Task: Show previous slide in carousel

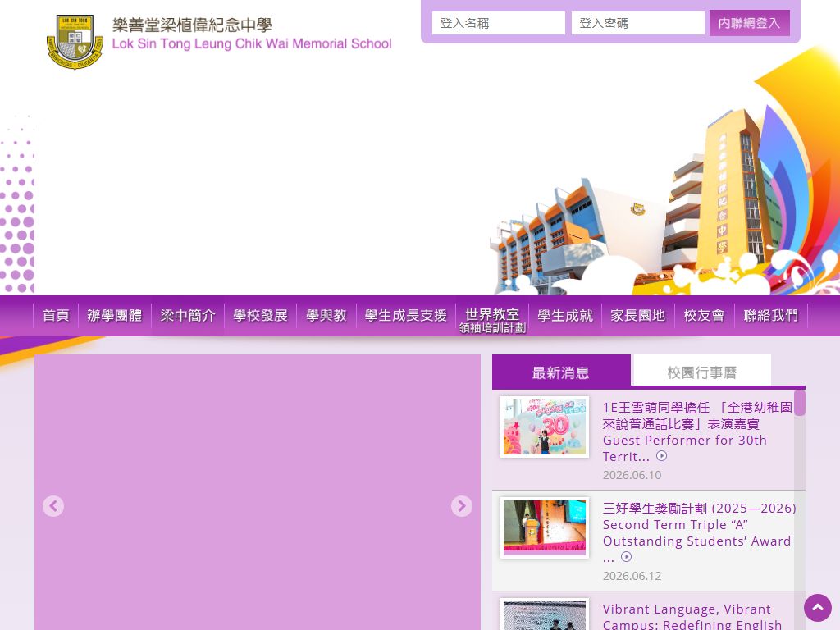Action: pyautogui.click(x=53, y=506)
